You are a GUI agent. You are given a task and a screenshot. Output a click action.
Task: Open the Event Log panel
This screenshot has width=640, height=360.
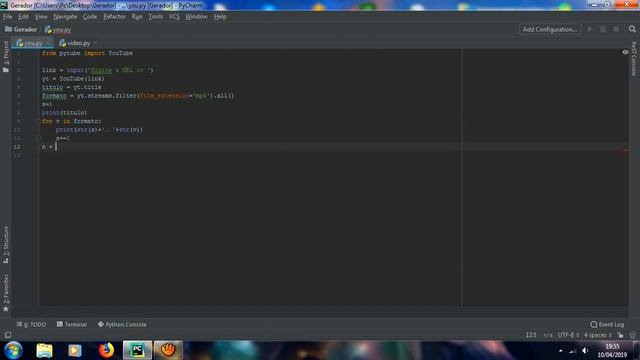607,324
